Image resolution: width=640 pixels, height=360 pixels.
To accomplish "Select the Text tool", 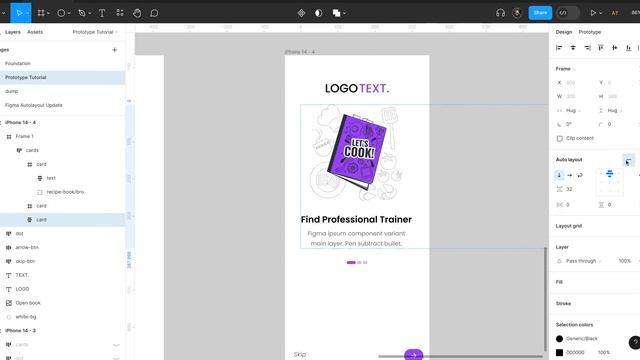I will point(102,13).
